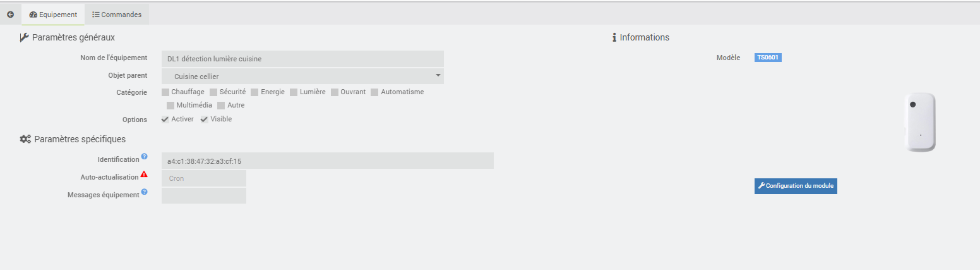Image resolution: width=980 pixels, height=270 pixels.
Task: Tick the Sécurité category checkbox
Action: [x=213, y=92]
